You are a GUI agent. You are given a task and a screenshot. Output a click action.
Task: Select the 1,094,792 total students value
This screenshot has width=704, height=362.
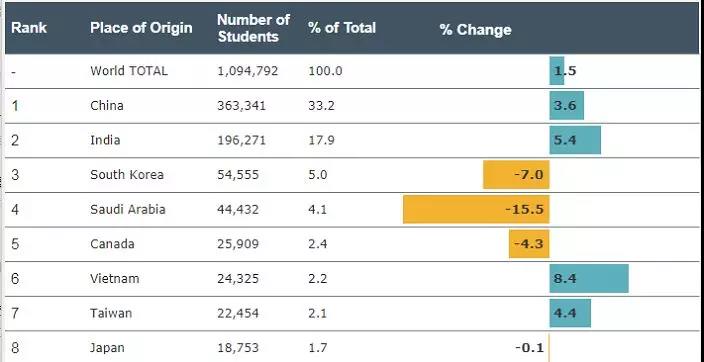248,71
